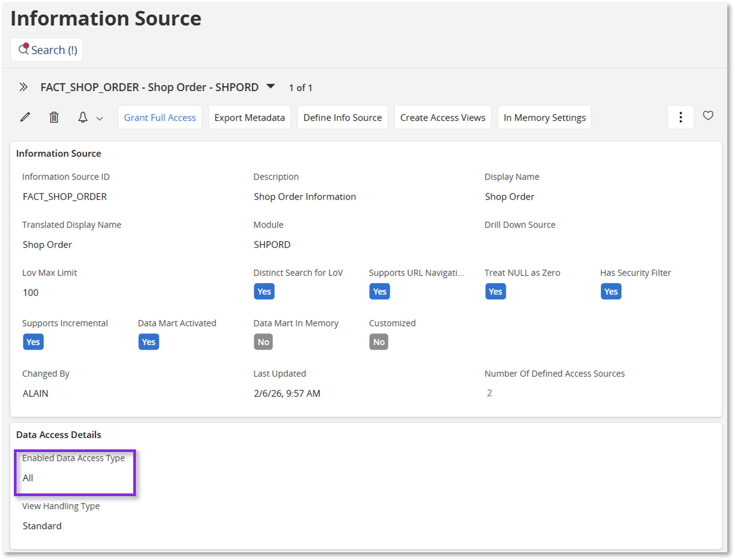Click Define Info Source
The width and height of the screenshot is (735, 560).
(x=342, y=118)
